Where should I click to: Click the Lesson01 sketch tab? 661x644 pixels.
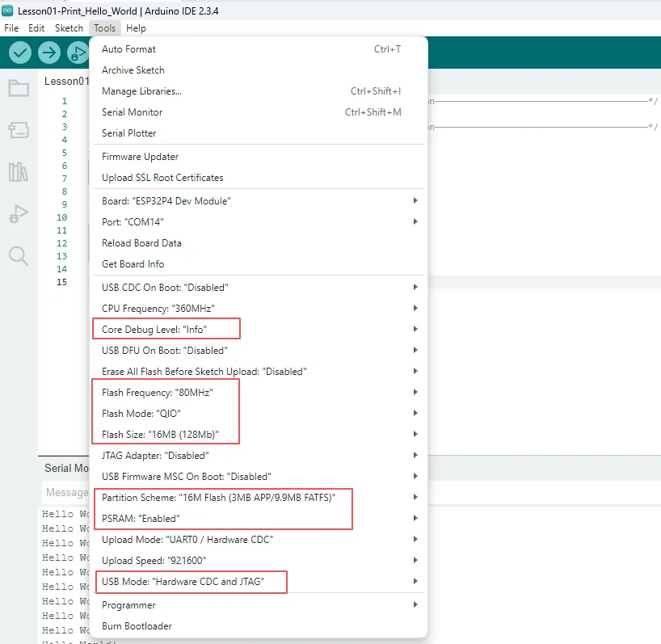pyautogui.click(x=65, y=81)
